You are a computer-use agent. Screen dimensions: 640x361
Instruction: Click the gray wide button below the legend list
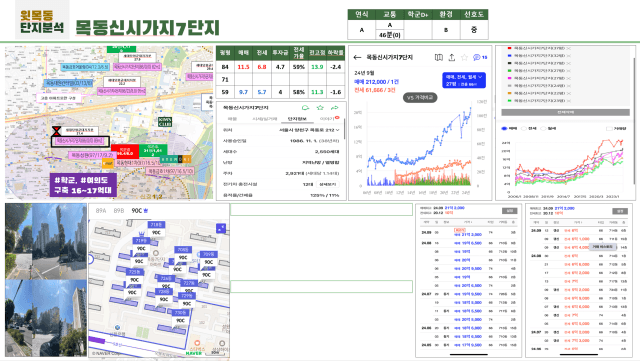tap(565, 112)
